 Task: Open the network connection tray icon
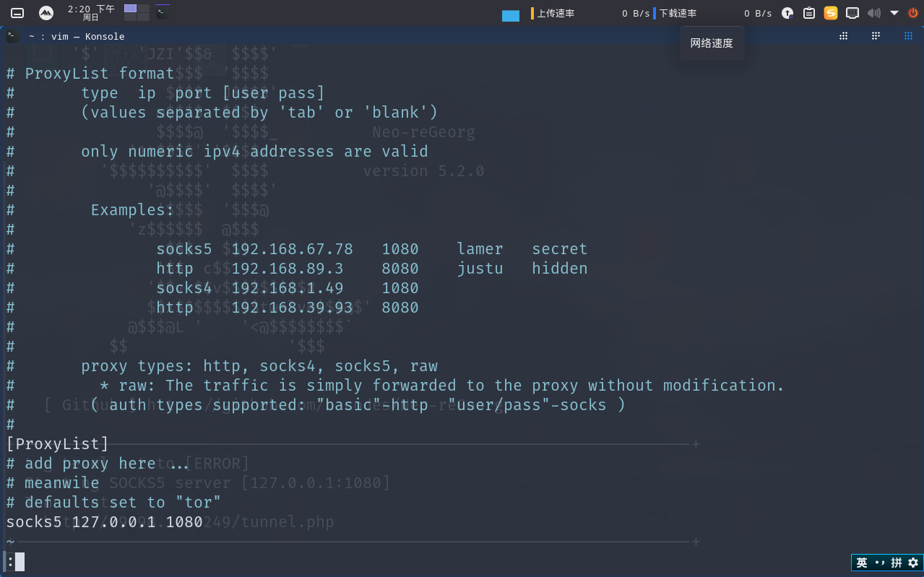tap(852, 13)
